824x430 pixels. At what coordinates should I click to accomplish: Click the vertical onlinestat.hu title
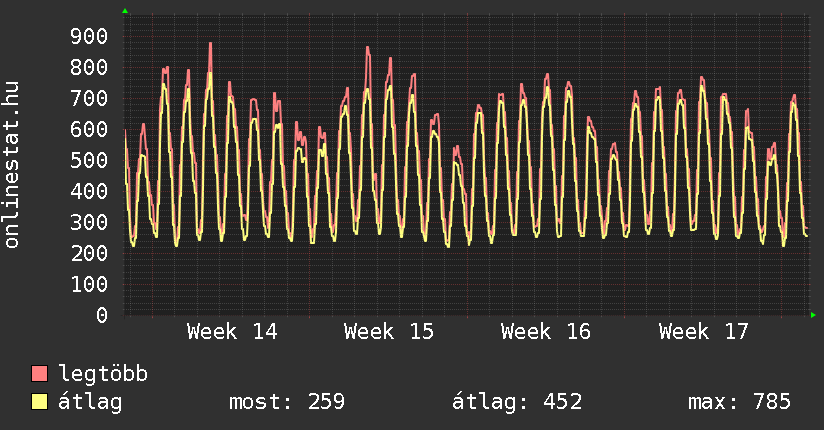click(x=13, y=165)
